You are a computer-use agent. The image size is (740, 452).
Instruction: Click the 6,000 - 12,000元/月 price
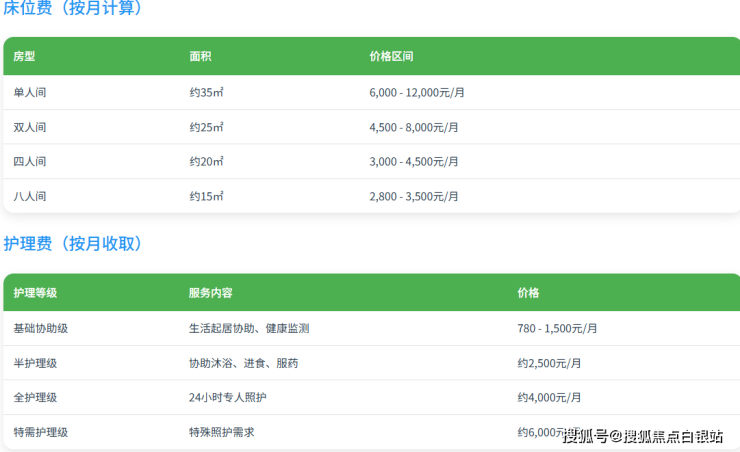tap(418, 92)
